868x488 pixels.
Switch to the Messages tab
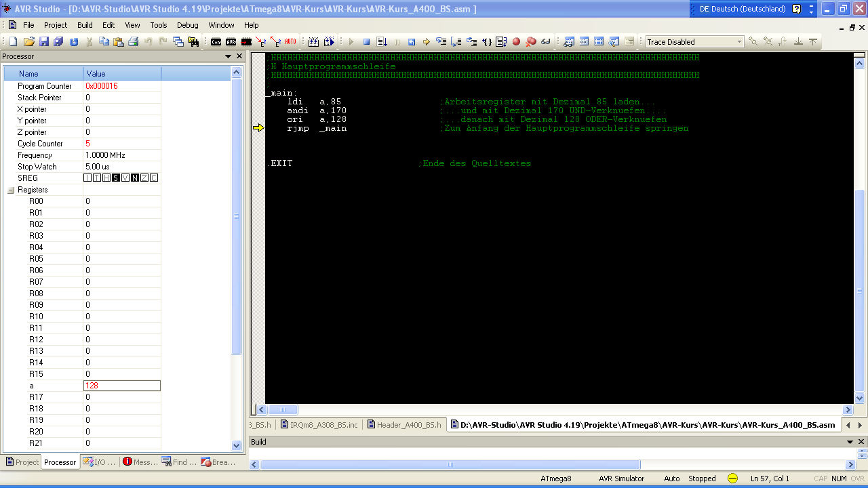point(140,462)
